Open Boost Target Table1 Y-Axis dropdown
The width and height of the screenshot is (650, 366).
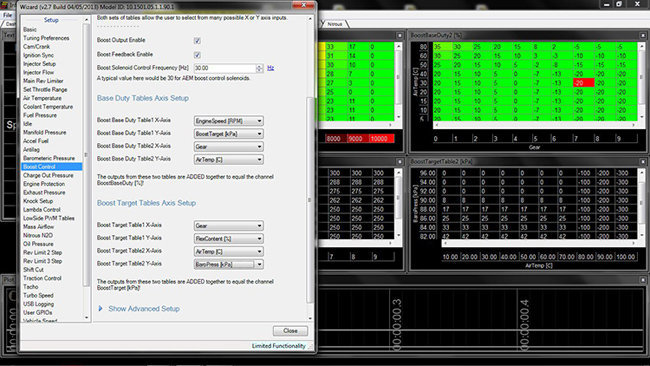(228, 239)
